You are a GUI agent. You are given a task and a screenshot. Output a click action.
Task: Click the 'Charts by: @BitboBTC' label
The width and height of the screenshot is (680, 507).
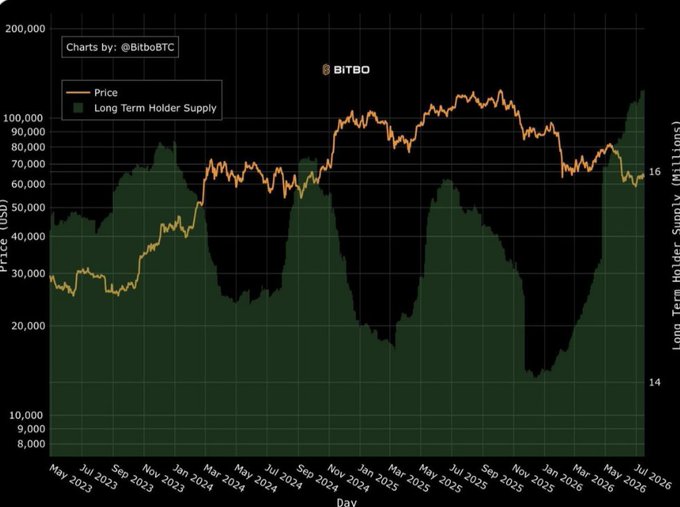(x=120, y=47)
